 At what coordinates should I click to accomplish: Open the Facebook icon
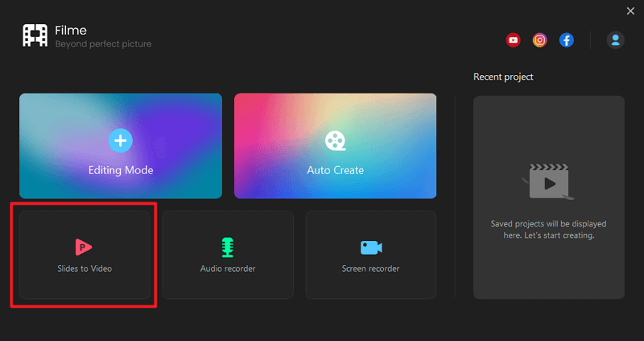coord(567,40)
